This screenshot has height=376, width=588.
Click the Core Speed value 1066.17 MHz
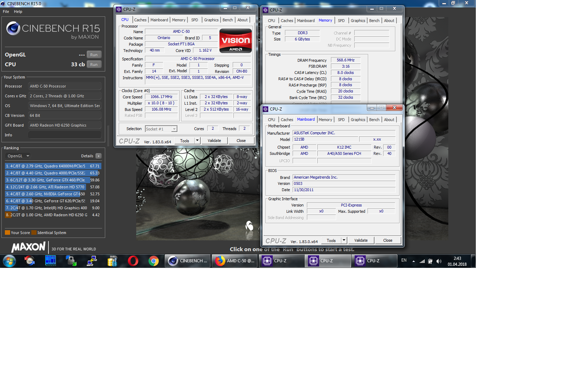click(x=161, y=97)
